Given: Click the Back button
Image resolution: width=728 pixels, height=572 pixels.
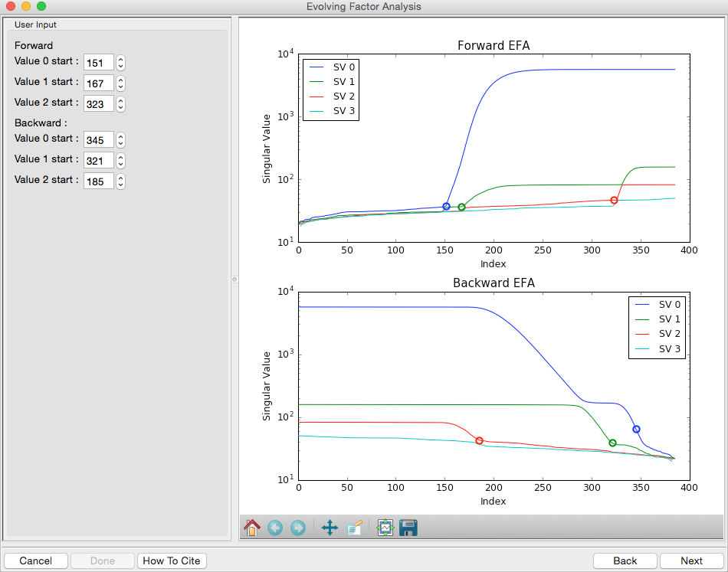Looking at the screenshot, I should click(625, 561).
